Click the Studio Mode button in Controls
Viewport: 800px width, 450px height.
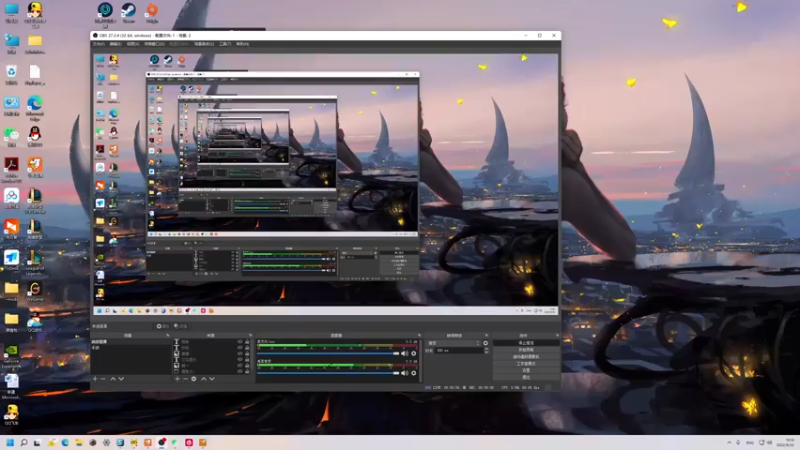point(526,364)
